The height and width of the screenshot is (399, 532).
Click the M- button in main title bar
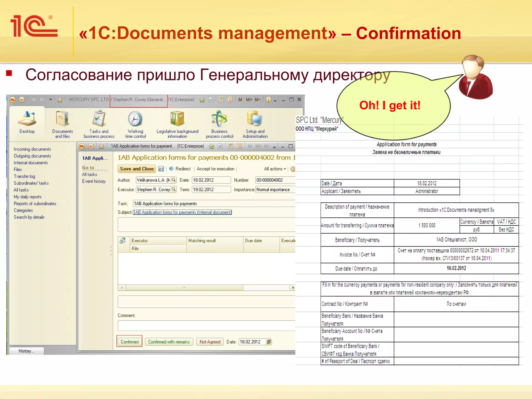(257, 99)
